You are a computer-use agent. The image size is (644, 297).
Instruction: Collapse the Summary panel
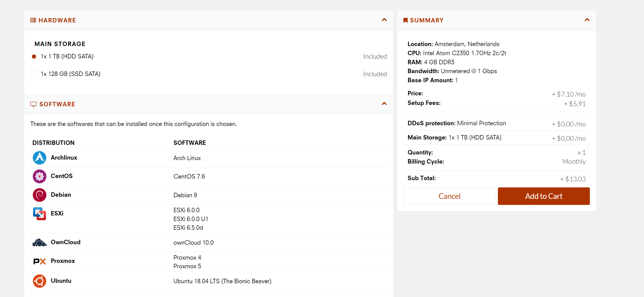point(587,20)
